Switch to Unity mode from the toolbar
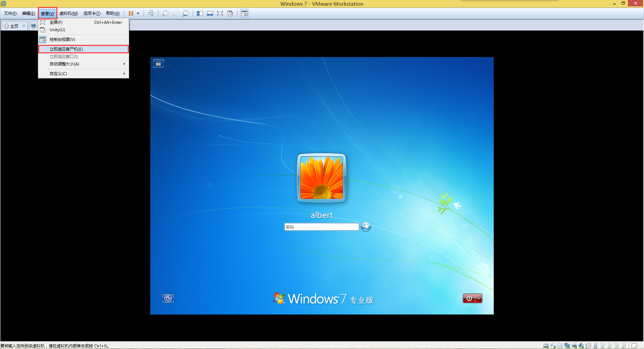 click(230, 13)
